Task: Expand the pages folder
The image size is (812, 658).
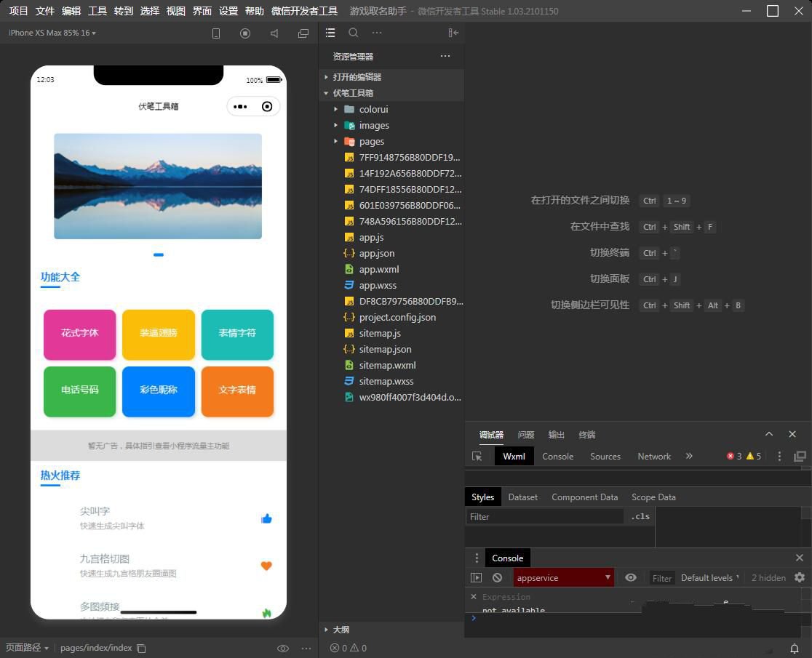Action: click(x=391, y=141)
